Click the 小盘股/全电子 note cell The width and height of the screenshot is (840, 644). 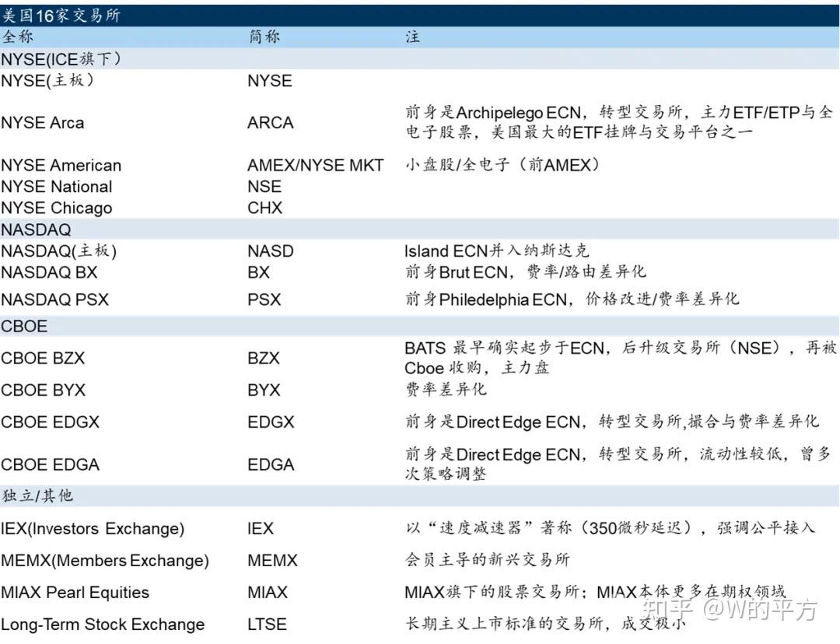502,164
